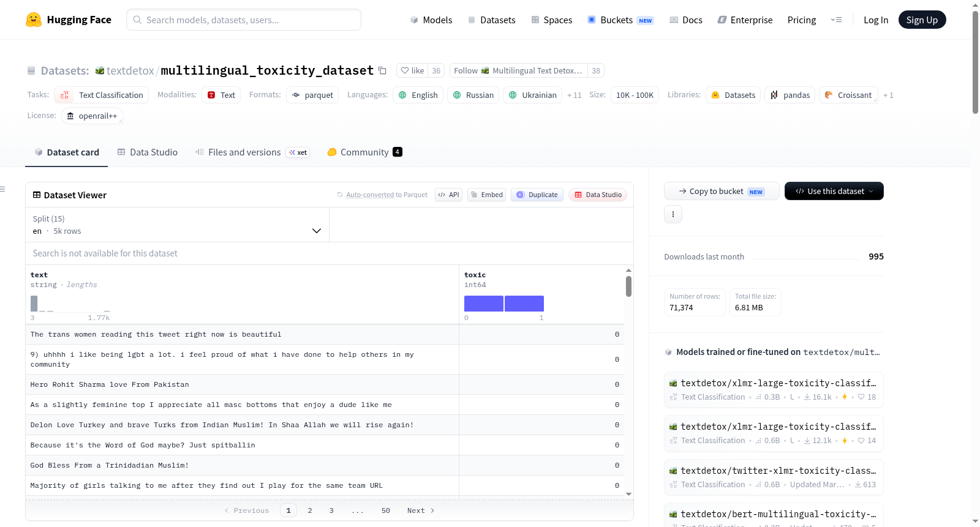Open Buckets in top navigation

[x=620, y=20]
